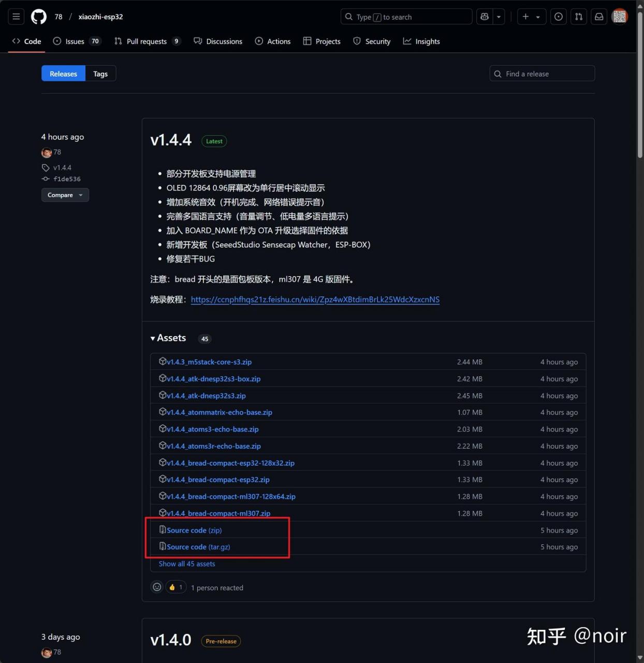
Task: Download v1.4.4_atommatrix-echo-base.zip
Action: click(x=219, y=412)
